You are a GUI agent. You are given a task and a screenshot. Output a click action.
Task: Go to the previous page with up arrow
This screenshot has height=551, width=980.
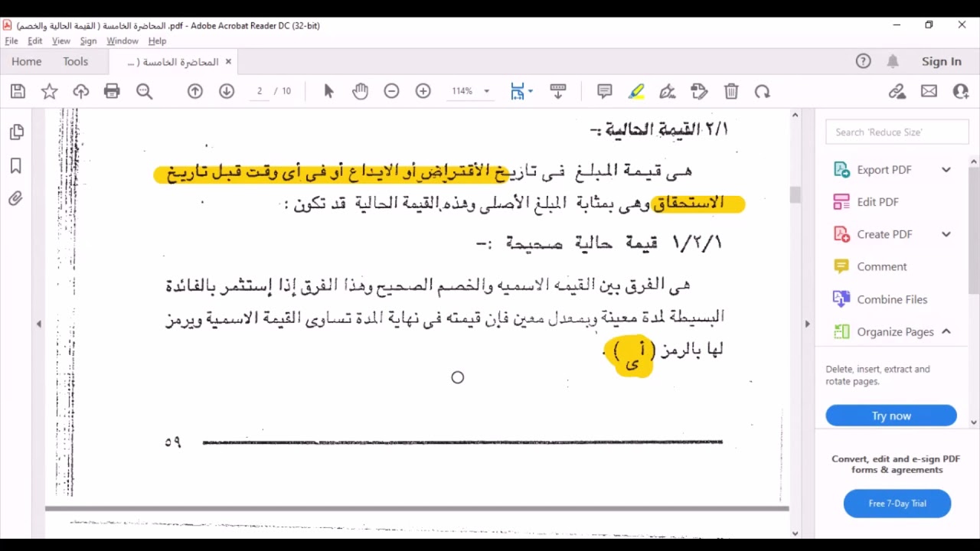coord(195,91)
